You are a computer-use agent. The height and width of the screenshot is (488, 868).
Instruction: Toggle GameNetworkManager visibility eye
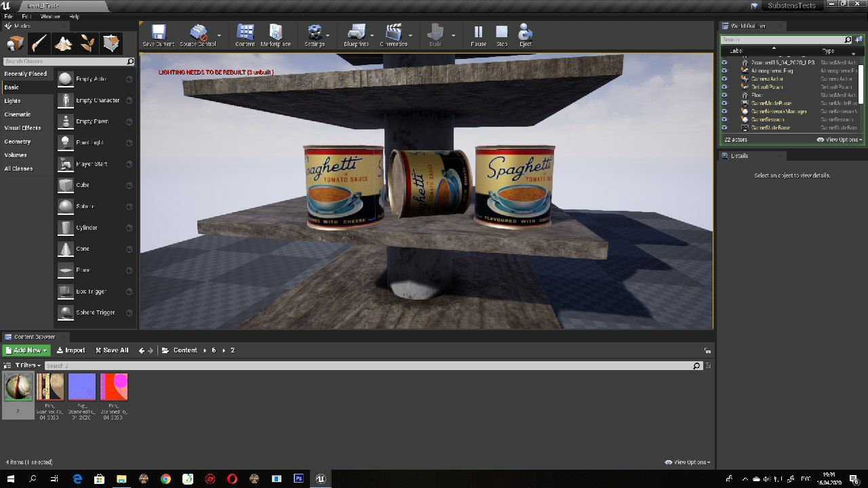[724, 111]
